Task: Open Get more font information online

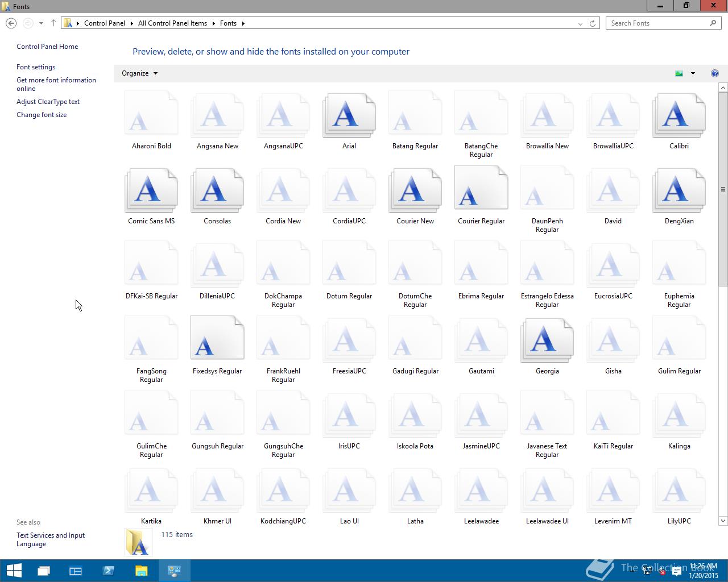Action: point(56,84)
